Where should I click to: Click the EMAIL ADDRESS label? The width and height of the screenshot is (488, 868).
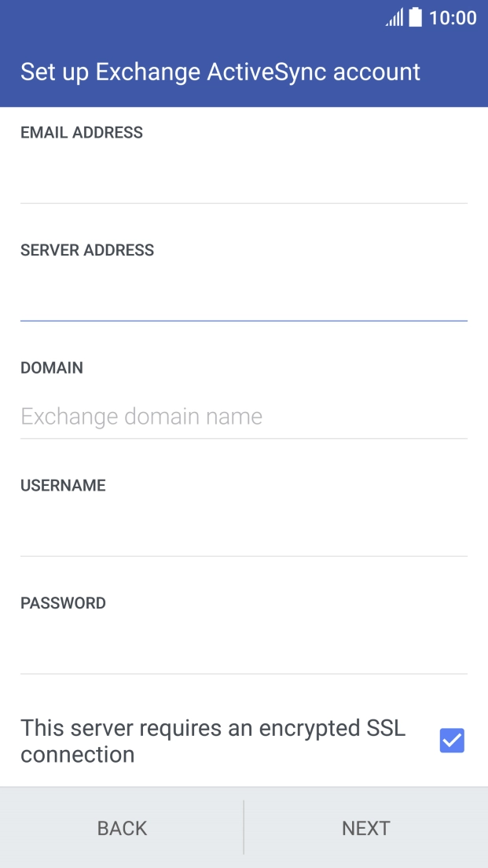tap(82, 133)
